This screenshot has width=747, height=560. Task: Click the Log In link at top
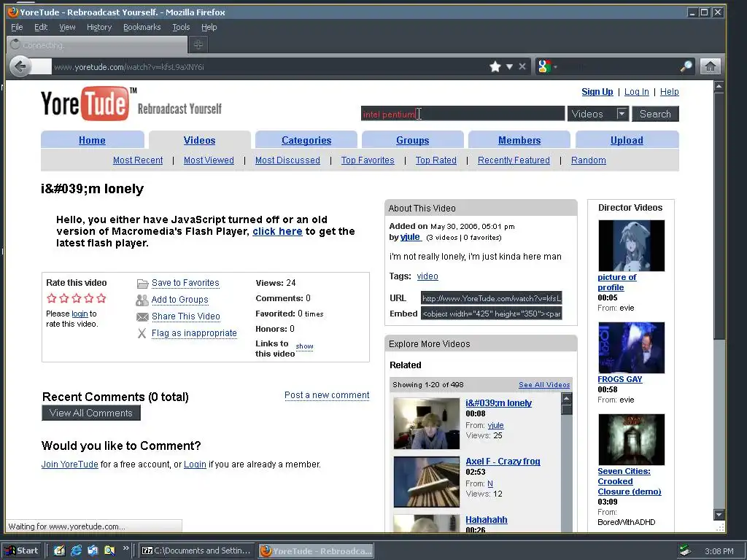[x=636, y=91]
